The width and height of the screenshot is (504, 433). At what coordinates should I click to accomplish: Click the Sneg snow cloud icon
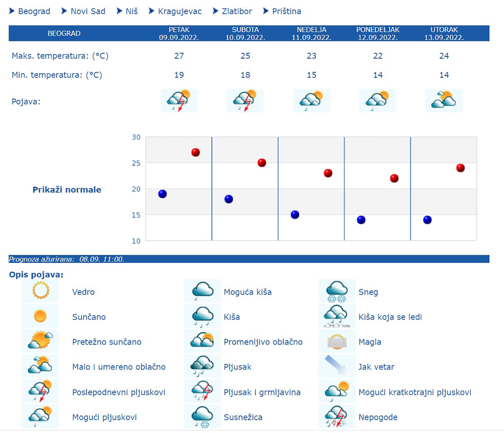pos(337,291)
